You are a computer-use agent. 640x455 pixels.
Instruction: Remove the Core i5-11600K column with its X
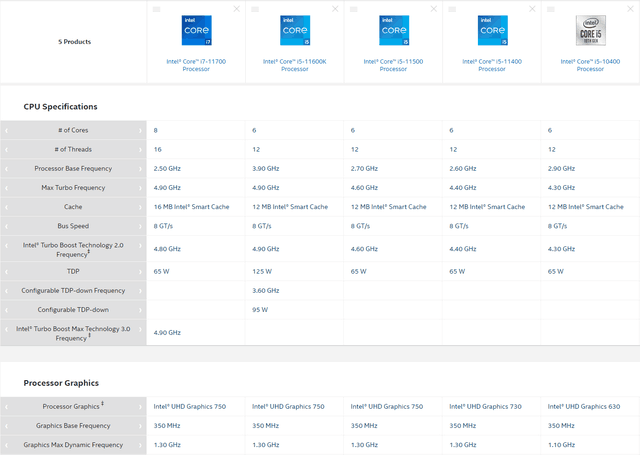click(335, 9)
